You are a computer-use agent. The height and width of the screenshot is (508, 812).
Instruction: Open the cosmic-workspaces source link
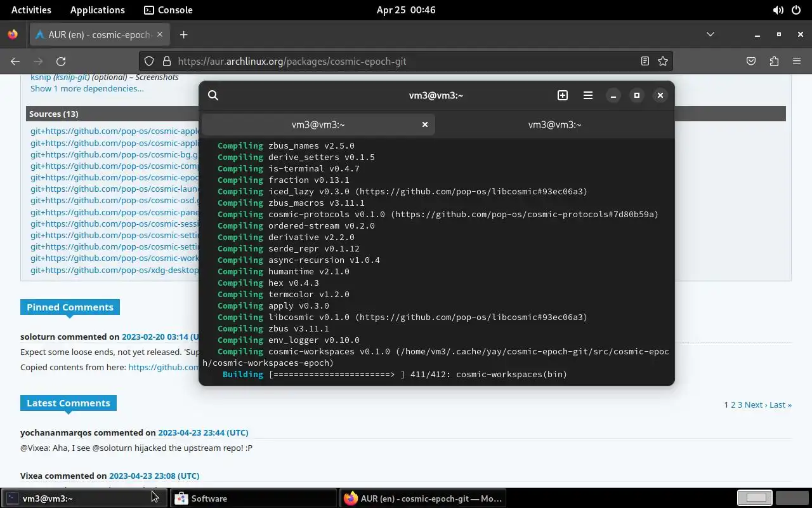coord(114,258)
